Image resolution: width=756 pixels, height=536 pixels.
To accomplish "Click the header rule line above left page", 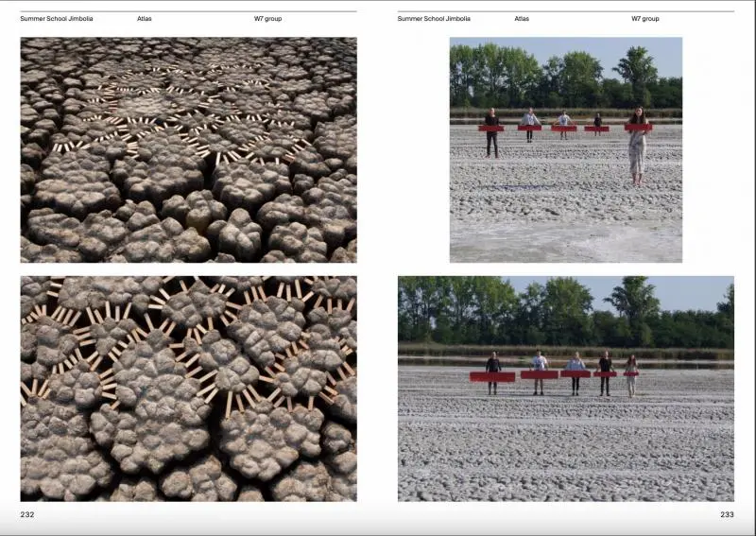I will coord(188,11).
